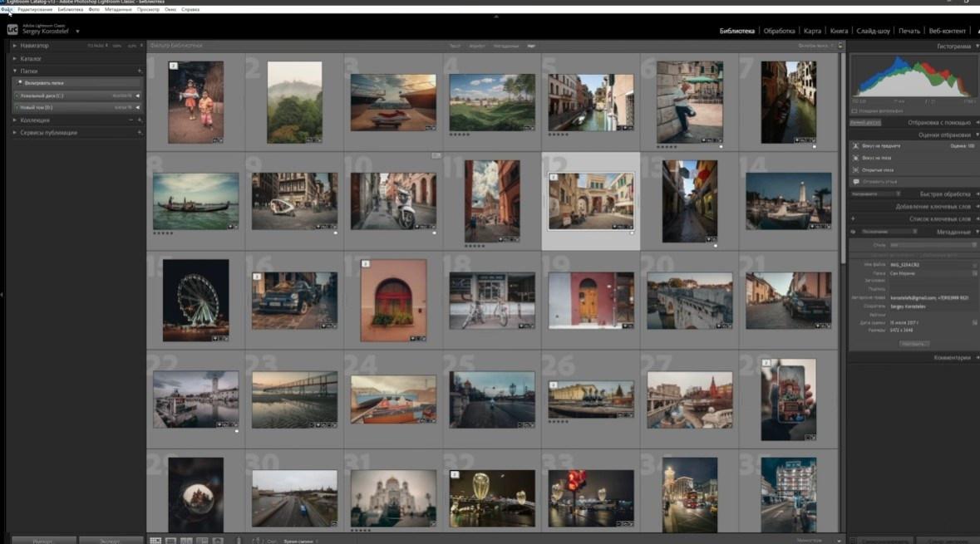Click the Отправить отзыв link
This screenshot has height=544, width=980.
[879, 181]
